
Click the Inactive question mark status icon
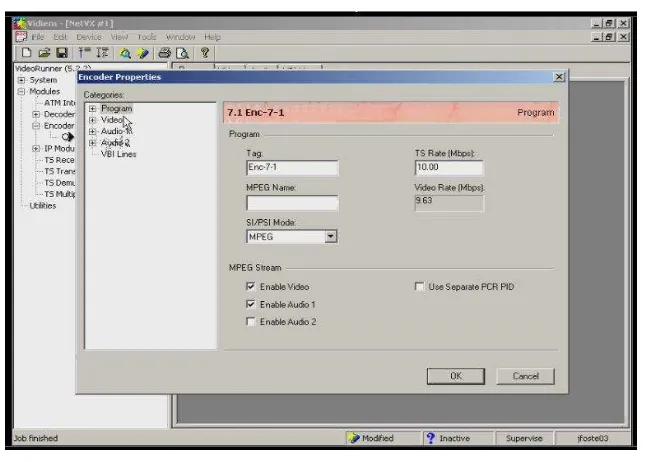[x=431, y=438]
